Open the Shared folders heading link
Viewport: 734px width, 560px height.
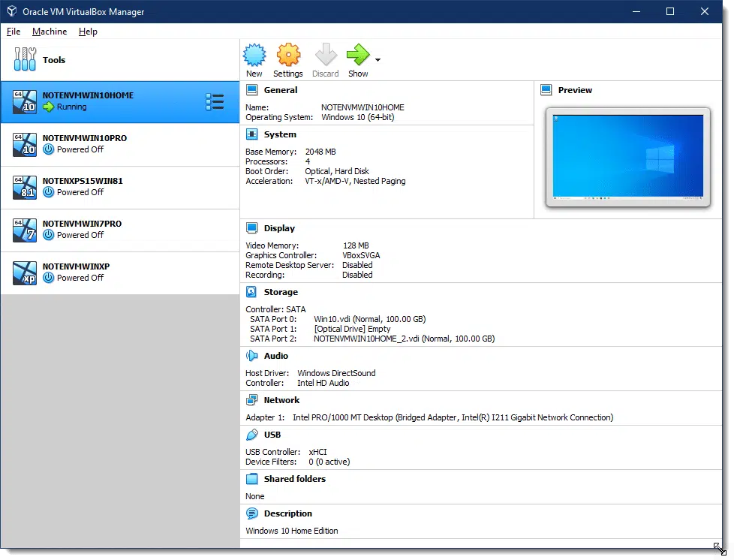click(295, 478)
